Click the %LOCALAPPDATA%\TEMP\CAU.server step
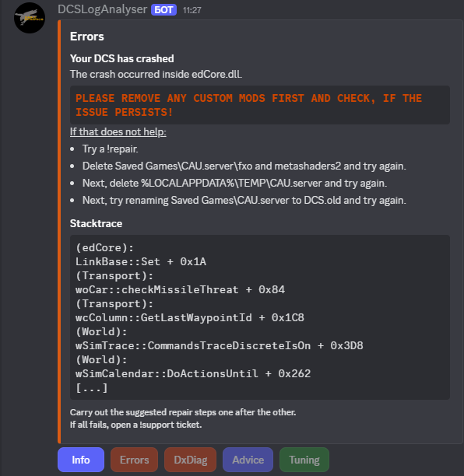 tap(234, 183)
